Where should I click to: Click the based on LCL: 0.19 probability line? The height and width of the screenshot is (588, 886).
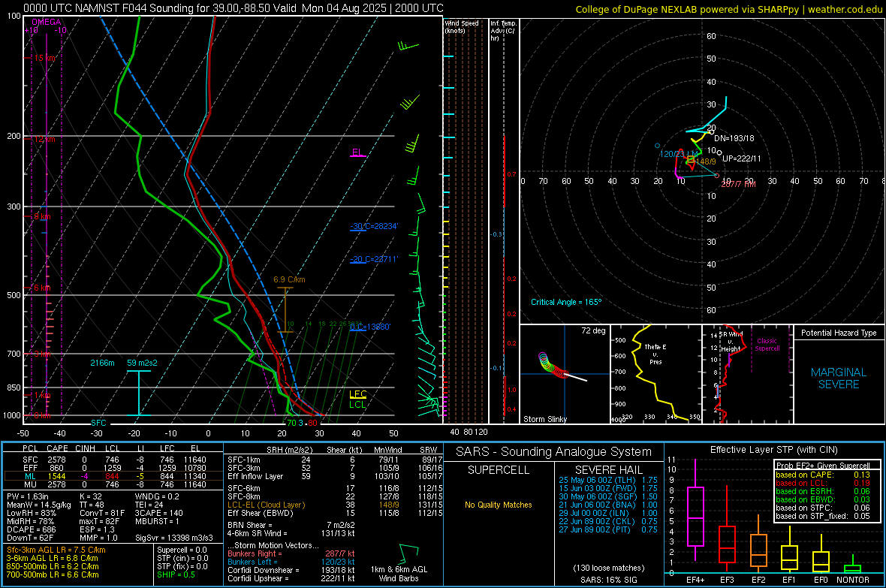(x=823, y=483)
